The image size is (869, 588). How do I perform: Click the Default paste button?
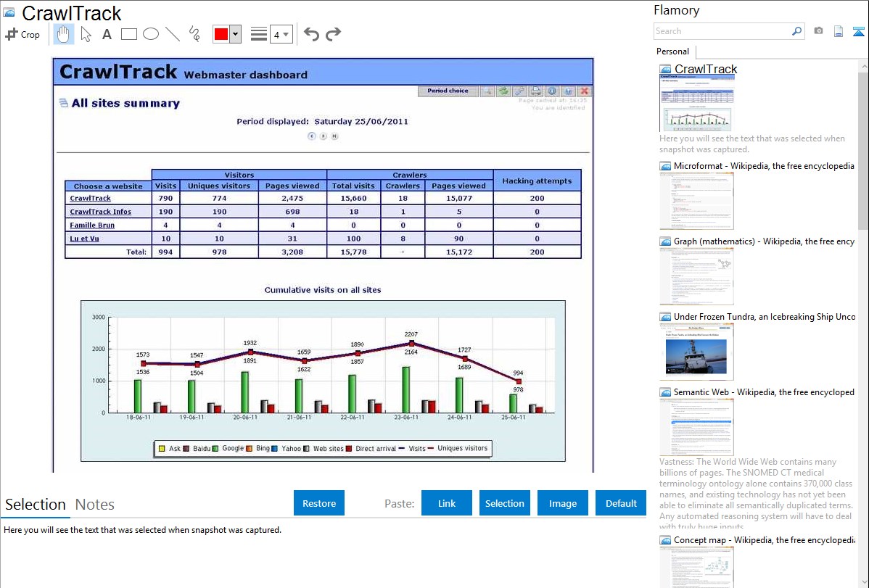tap(621, 503)
